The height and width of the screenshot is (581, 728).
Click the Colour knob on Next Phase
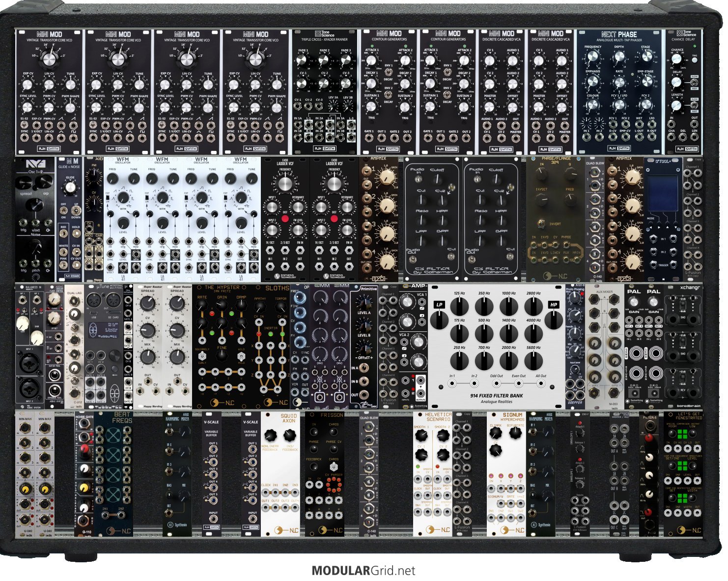click(x=593, y=105)
